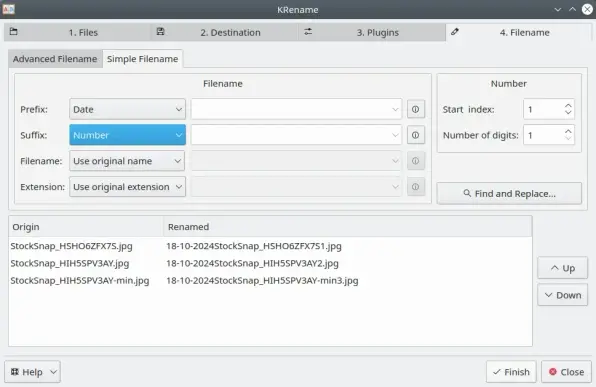Click the Suffix row info icon

(x=415, y=135)
